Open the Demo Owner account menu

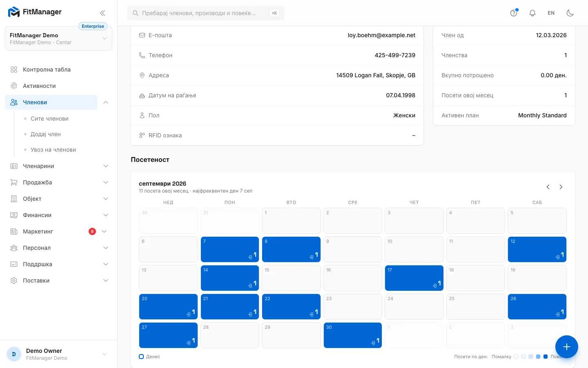pos(58,354)
